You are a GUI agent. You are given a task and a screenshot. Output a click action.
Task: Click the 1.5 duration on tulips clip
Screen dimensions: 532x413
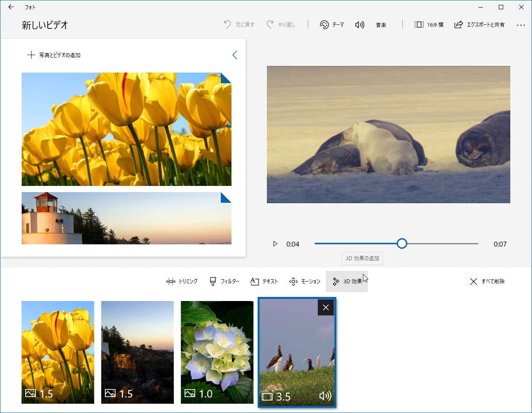tap(46, 394)
